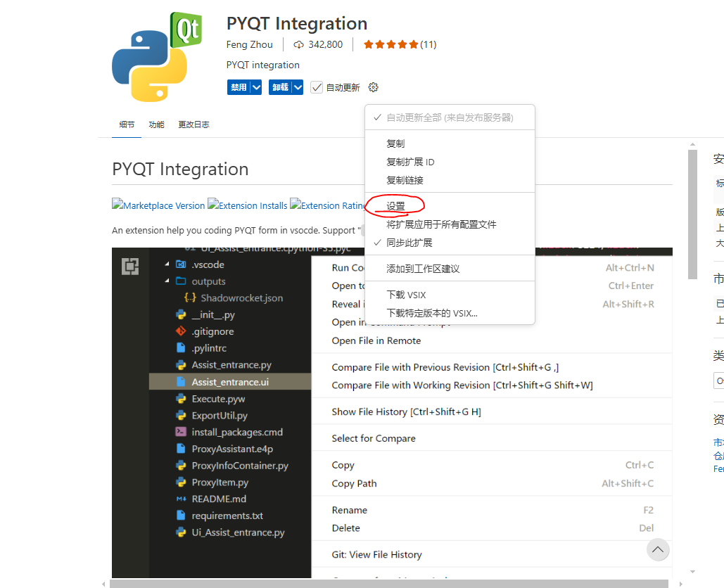Image resolution: width=724 pixels, height=588 pixels.
Task: Open the Extension Installs badge link
Action: coord(248,205)
